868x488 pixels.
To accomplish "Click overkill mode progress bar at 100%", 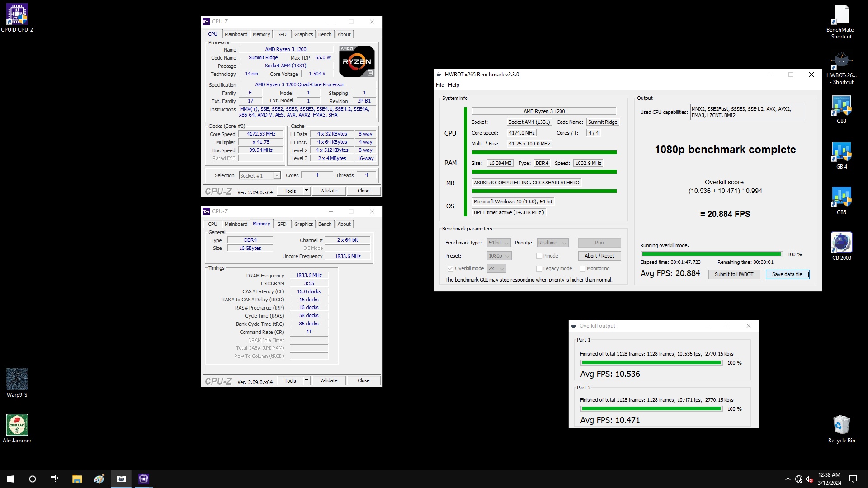I will coord(711,254).
